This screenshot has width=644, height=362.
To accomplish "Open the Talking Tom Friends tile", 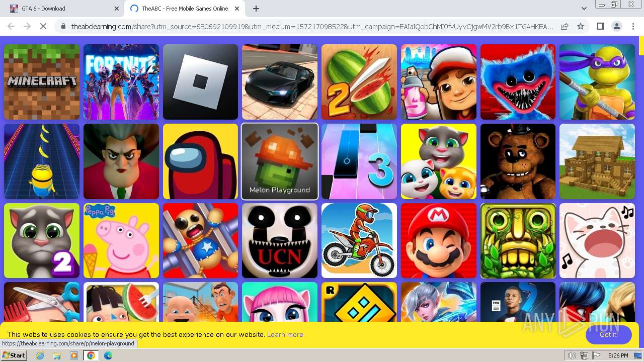I will coord(439,161).
